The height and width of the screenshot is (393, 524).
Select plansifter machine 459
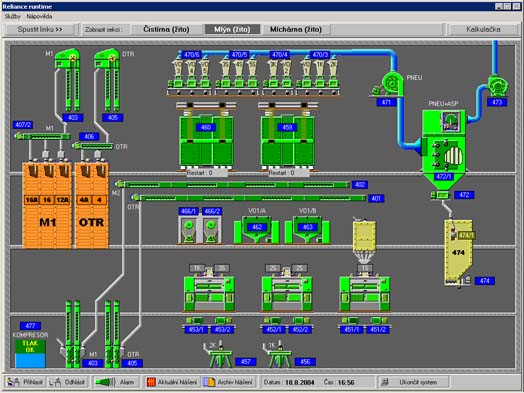point(288,136)
